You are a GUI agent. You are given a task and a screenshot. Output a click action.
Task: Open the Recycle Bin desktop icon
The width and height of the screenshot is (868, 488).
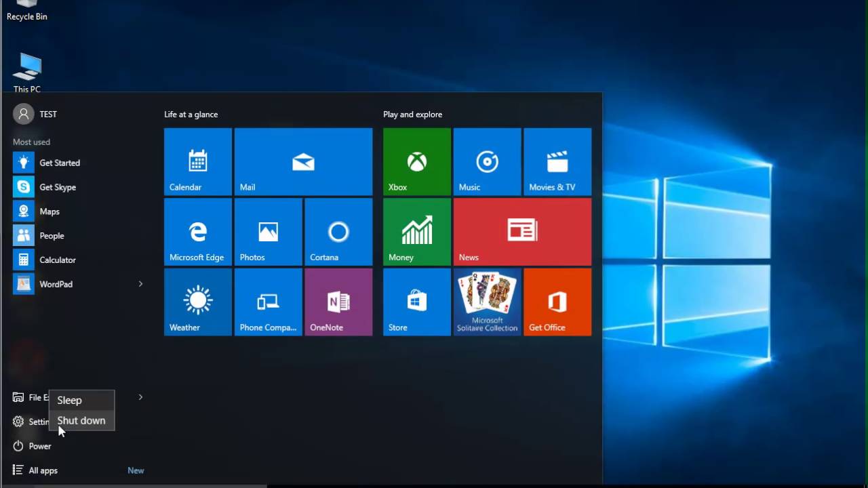coord(27,12)
